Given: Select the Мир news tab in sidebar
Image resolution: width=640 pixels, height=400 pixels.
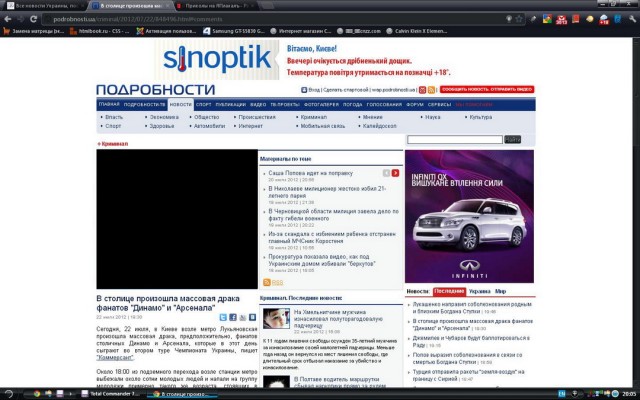Looking at the screenshot, I should [500, 291].
